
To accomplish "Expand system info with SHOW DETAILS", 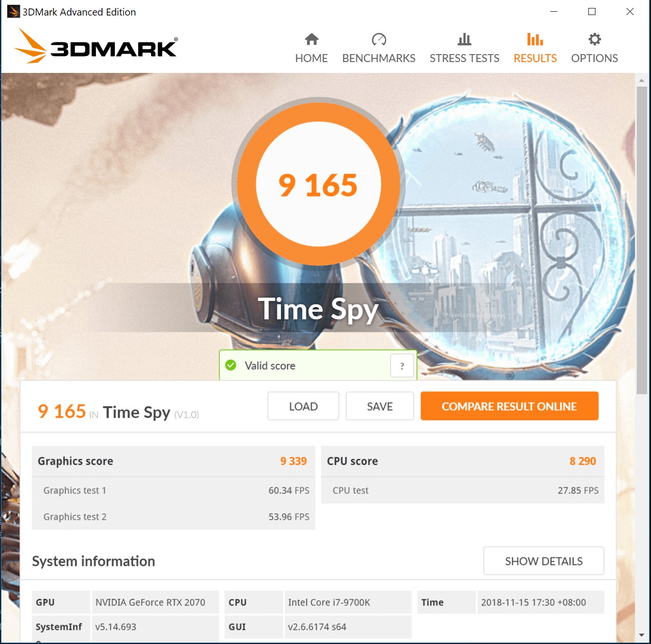I will pyautogui.click(x=544, y=561).
